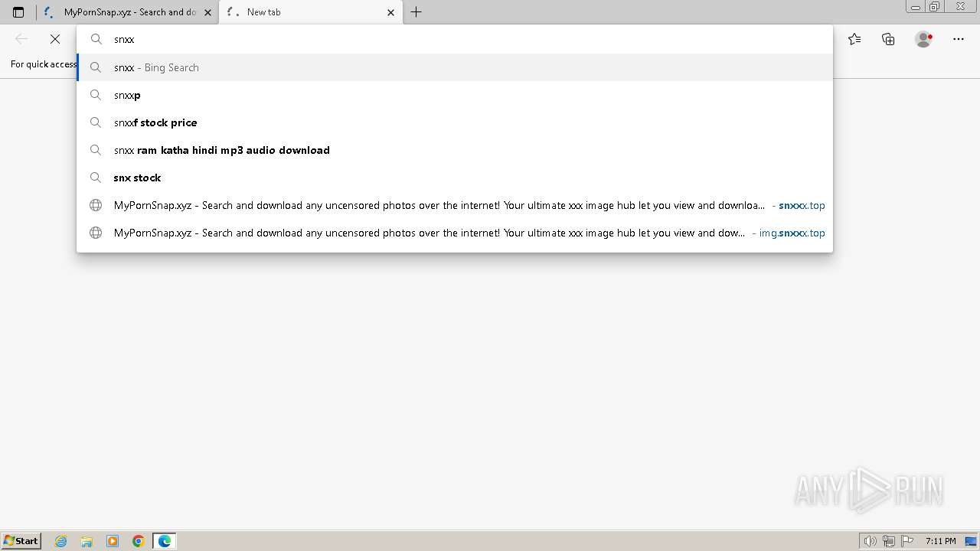Viewport: 980px width, 551px height.
Task: Open the profile avatar icon
Action: 923,39
